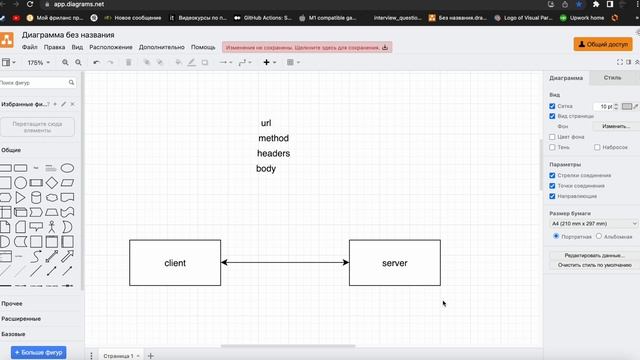Open the Файл menu
The width and height of the screenshot is (640, 360).
tap(29, 47)
